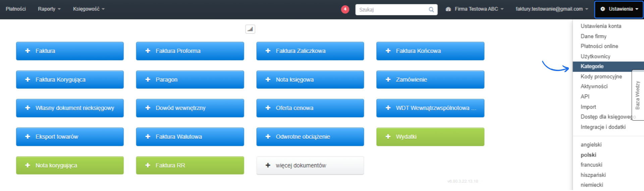Click the plus icon on Nota korygująca

pos(28,165)
